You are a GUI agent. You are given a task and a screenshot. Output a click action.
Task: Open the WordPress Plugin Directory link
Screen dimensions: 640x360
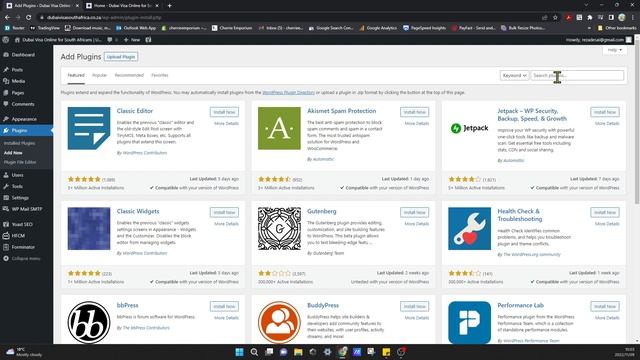288,93
